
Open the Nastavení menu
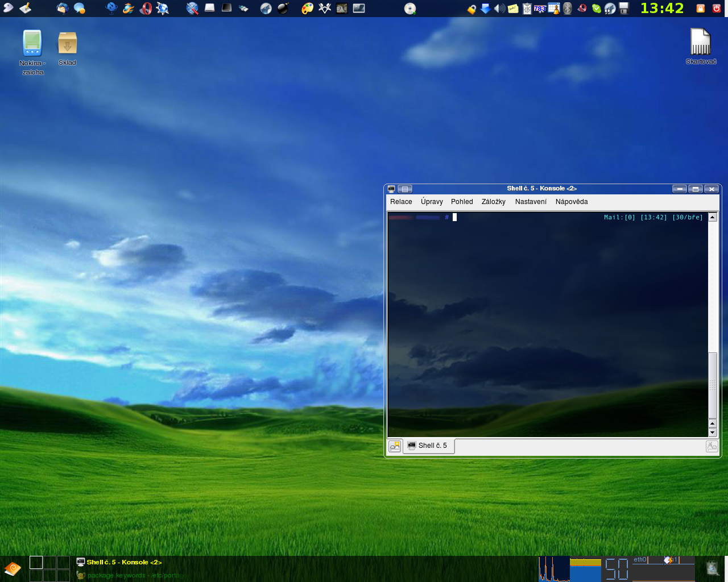531,202
